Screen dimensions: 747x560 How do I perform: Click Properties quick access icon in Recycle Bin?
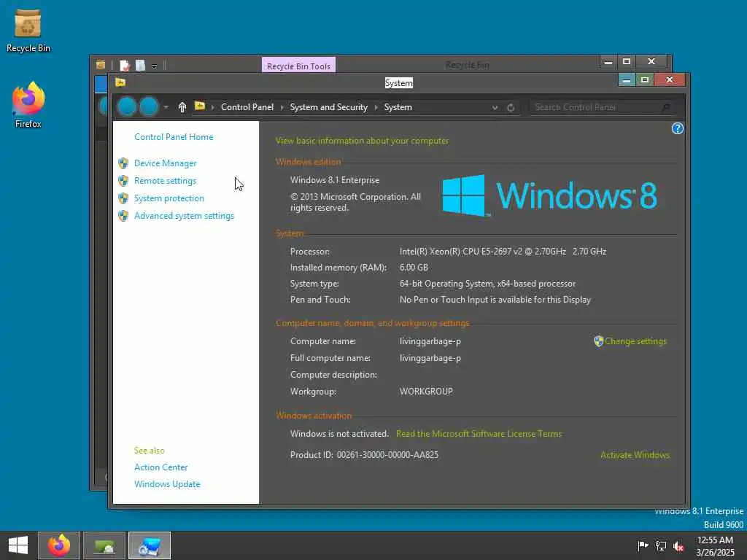coord(124,65)
